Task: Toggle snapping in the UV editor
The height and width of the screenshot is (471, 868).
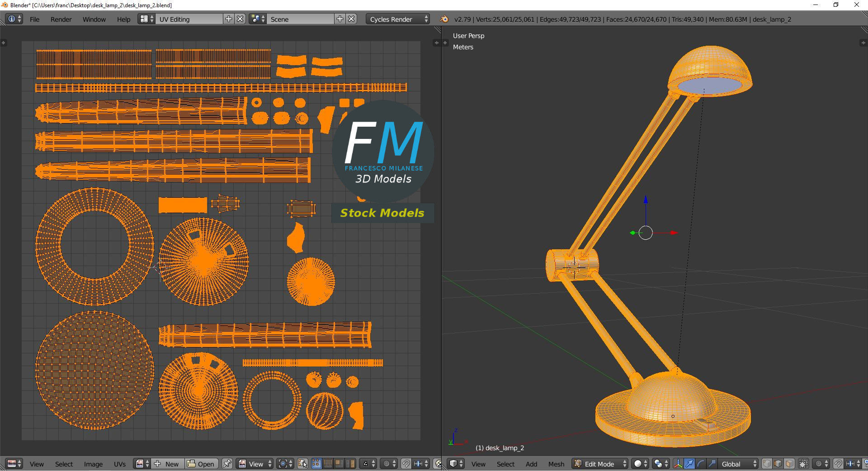Action: [406, 464]
